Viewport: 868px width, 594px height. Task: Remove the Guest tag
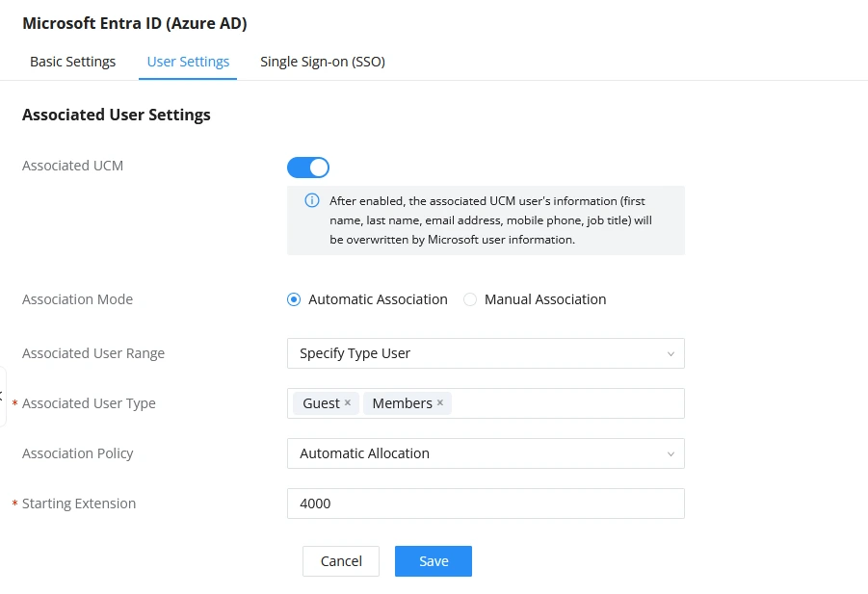(348, 402)
